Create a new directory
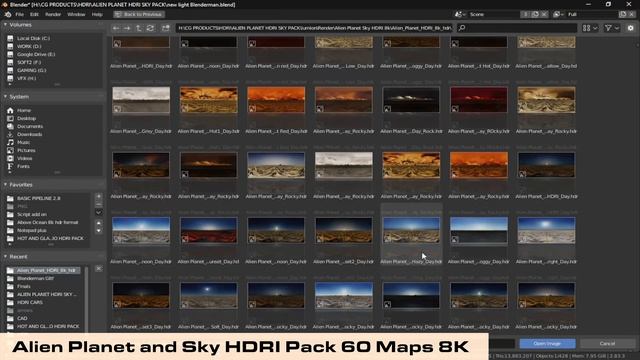 (x=165, y=28)
